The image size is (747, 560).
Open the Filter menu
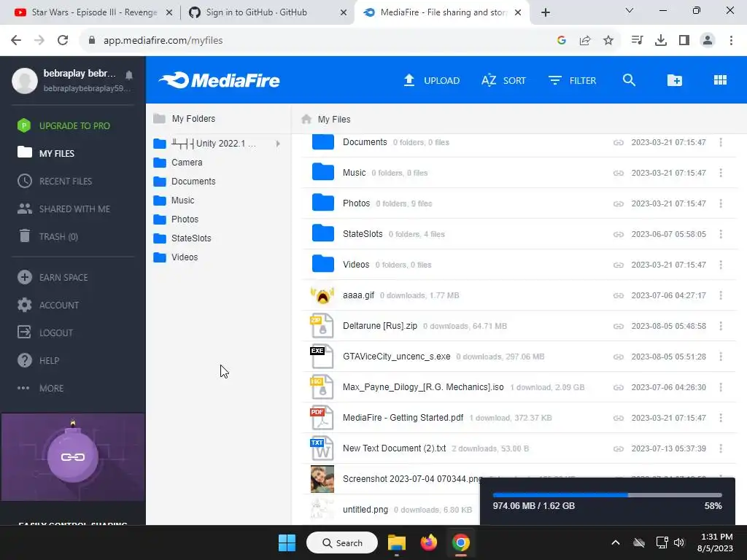tap(572, 80)
